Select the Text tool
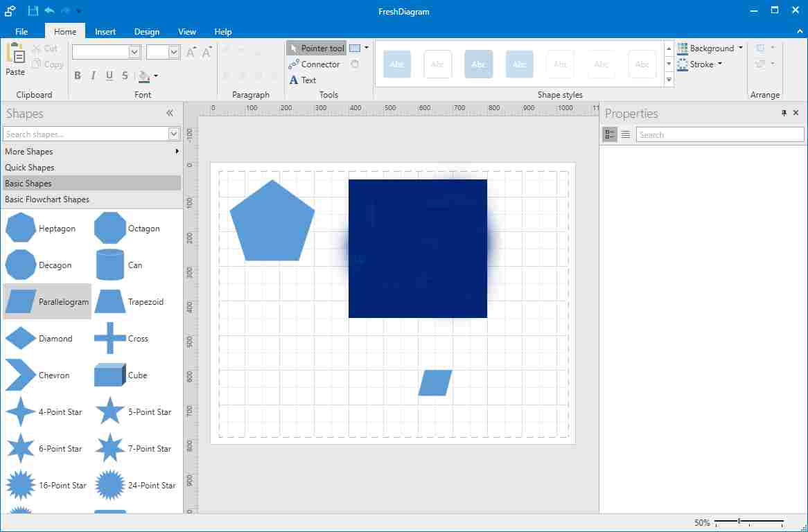 303,80
